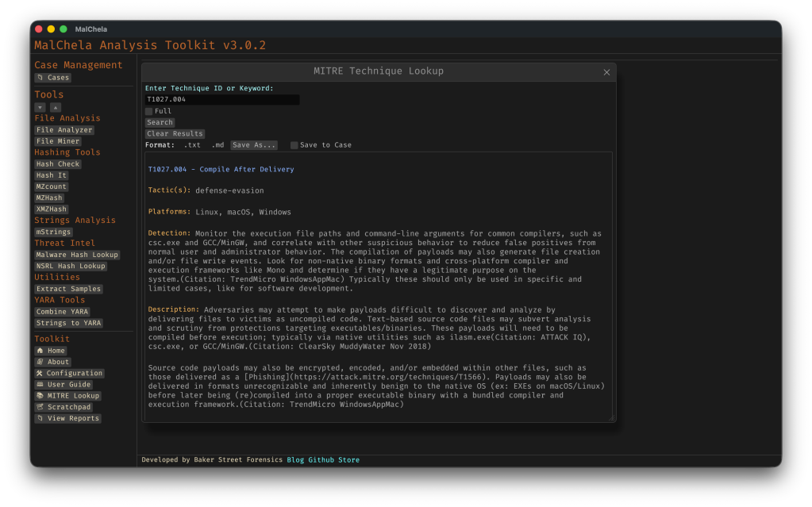
Task: Click the up arrow under Tools
Action: (x=56, y=107)
